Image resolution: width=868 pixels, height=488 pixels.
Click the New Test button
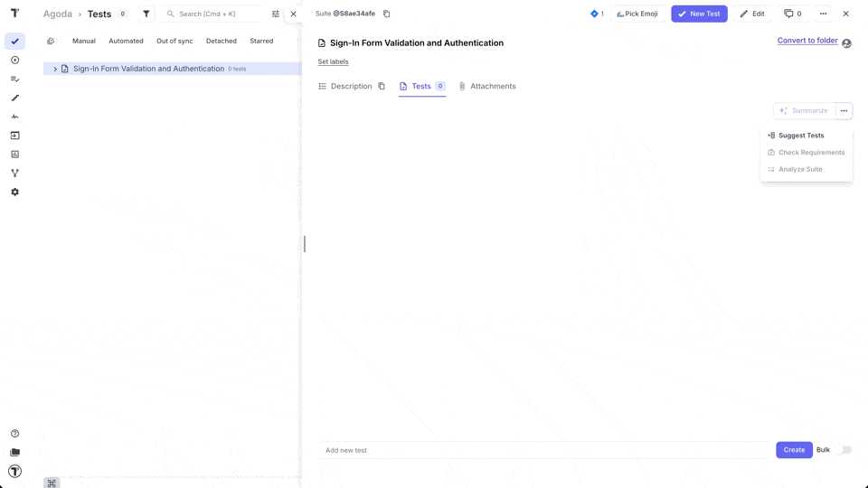pos(699,14)
